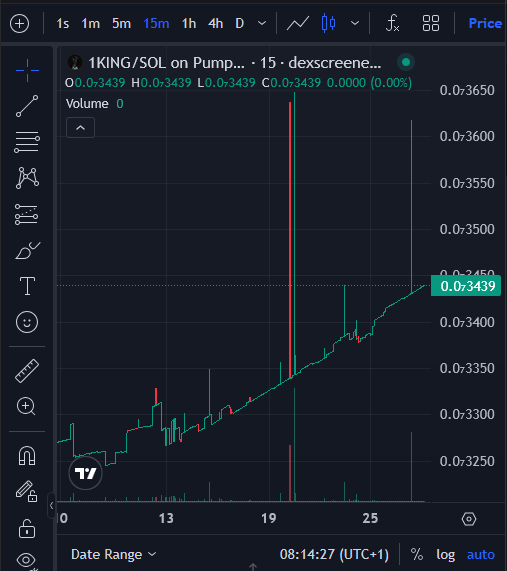Screen dimensions: 507x571
Task: Click the current price label 0.0₇3439
Action: [x=466, y=286]
